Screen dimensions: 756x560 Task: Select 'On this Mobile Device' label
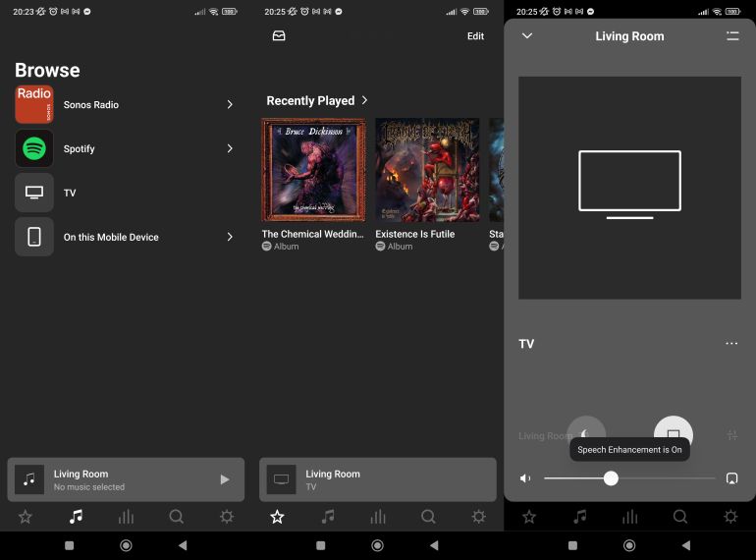click(x=111, y=237)
